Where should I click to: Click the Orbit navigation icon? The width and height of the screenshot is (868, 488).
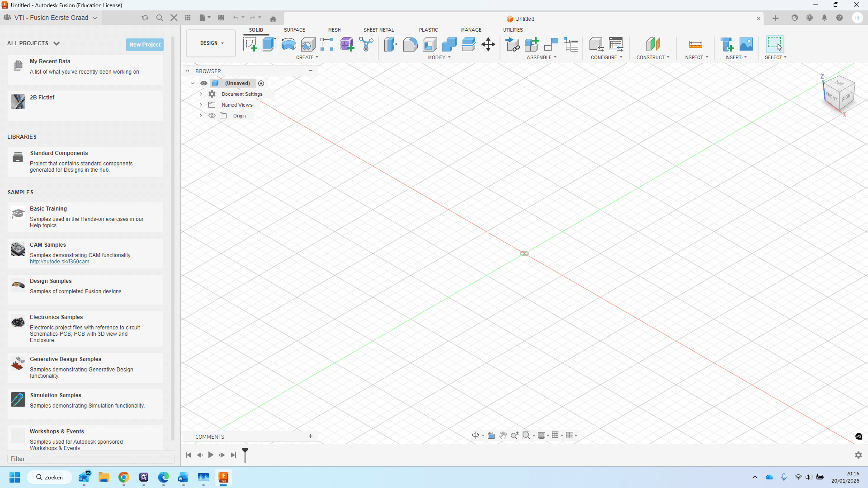[476, 435]
